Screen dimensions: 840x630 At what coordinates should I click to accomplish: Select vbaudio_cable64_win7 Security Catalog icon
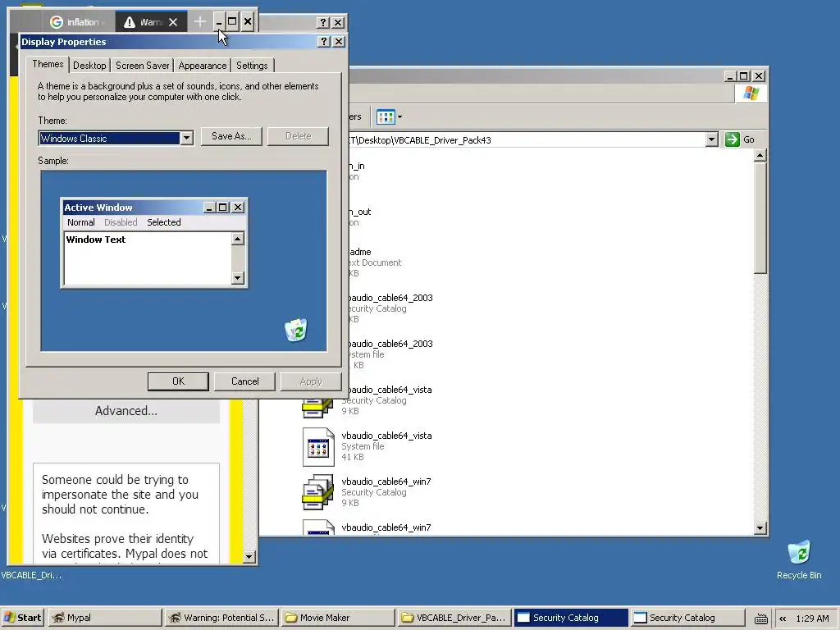pos(318,492)
